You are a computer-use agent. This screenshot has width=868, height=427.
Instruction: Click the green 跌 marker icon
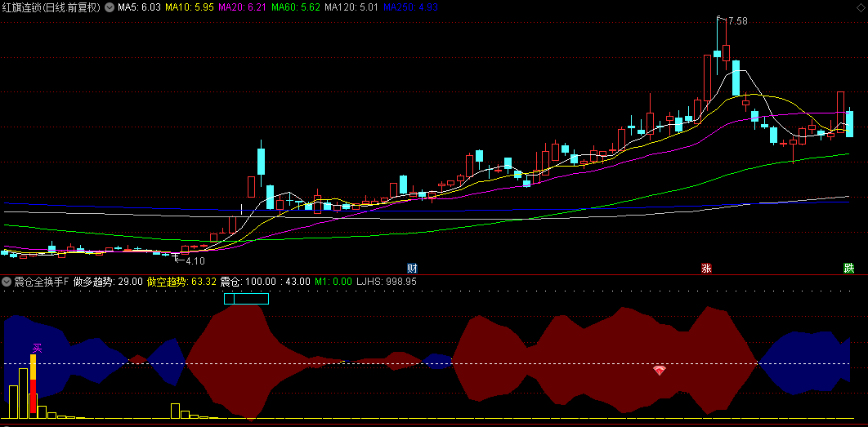click(x=849, y=268)
